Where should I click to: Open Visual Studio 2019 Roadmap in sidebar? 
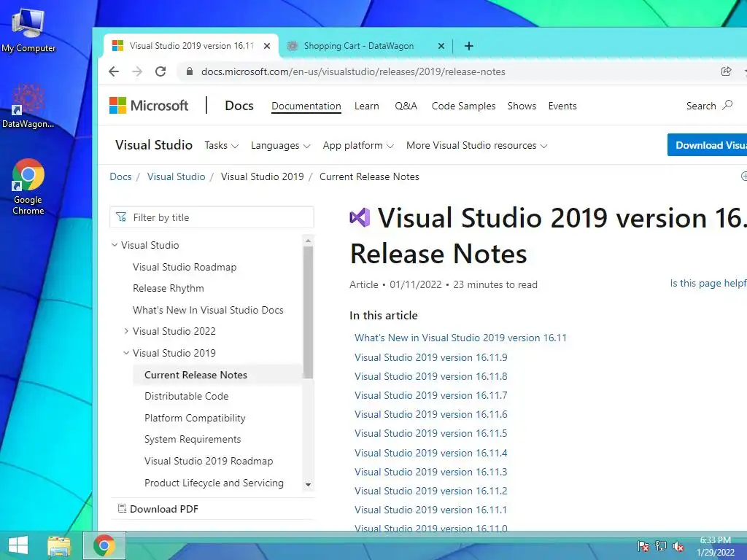[209, 461]
